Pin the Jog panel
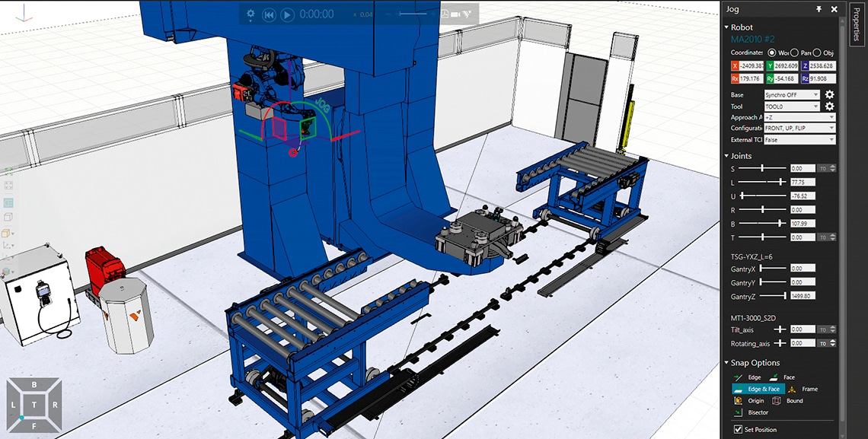 click(819, 9)
